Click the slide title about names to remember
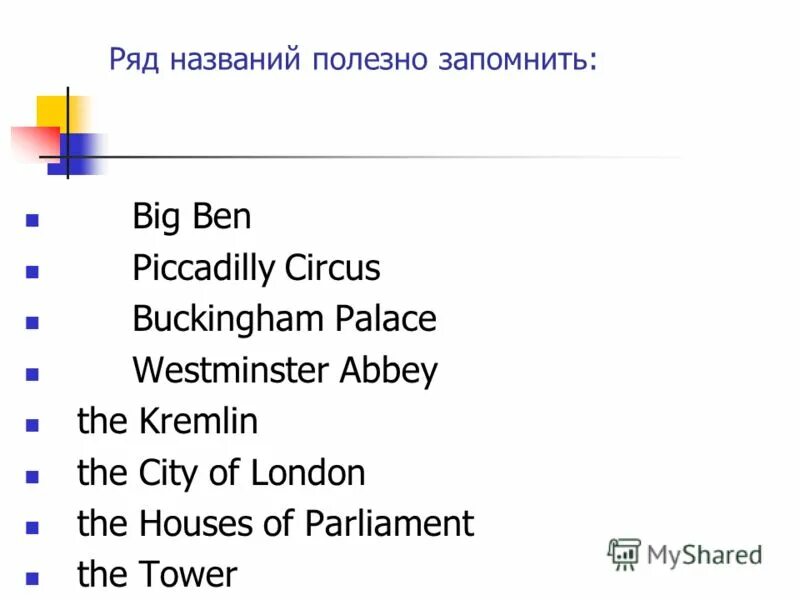 [353, 60]
